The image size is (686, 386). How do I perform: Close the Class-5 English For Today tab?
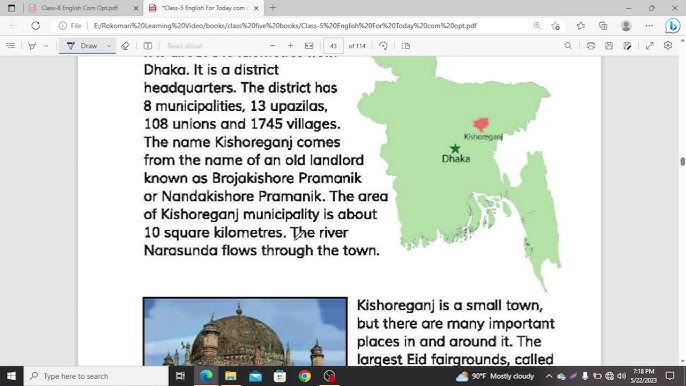(x=256, y=8)
